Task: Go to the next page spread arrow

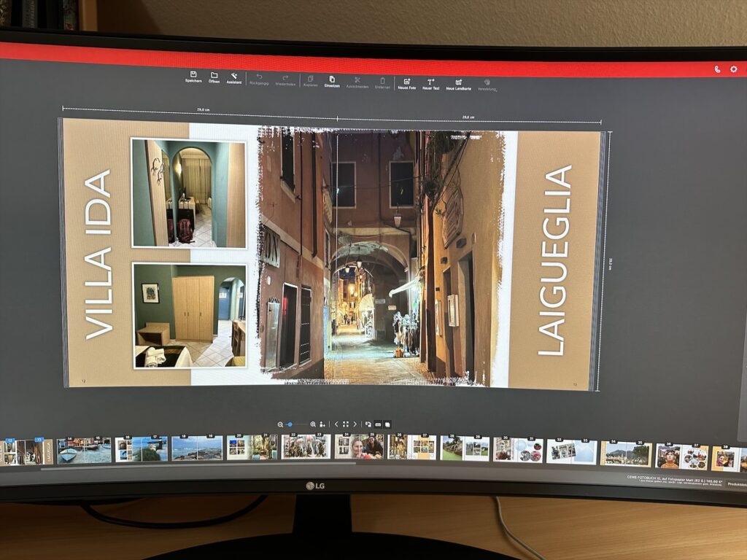Action: click(x=355, y=424)
